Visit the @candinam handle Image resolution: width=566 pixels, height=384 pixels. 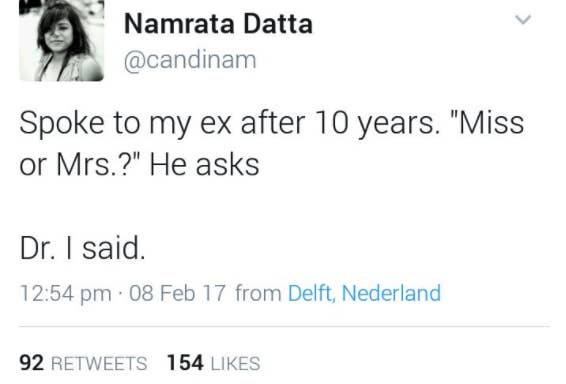pyautogui.click(x=190, y=60)
